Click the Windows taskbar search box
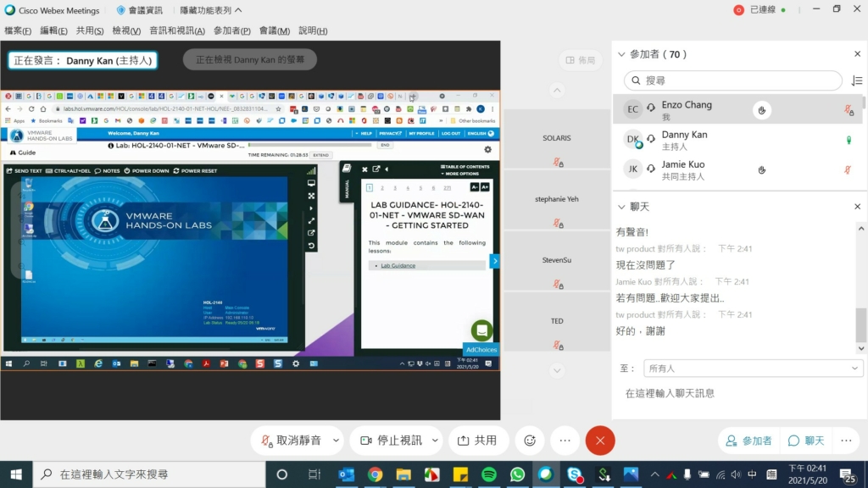 149,474
